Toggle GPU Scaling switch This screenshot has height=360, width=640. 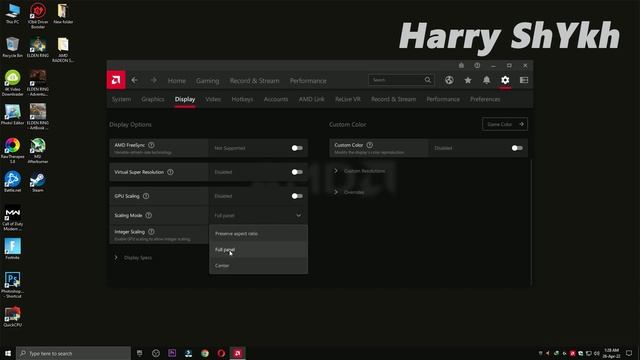pyautogui.click(x=297, y=196)
